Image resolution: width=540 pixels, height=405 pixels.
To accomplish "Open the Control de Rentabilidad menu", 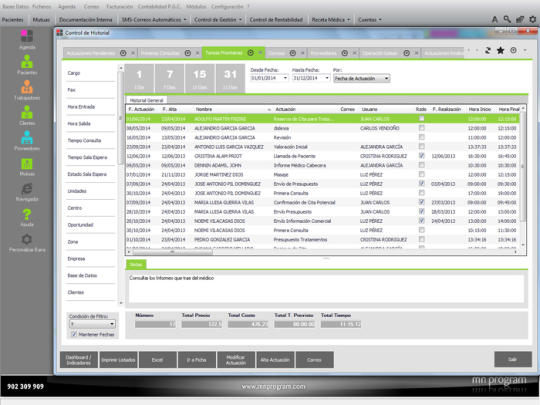I will [276, 20].
